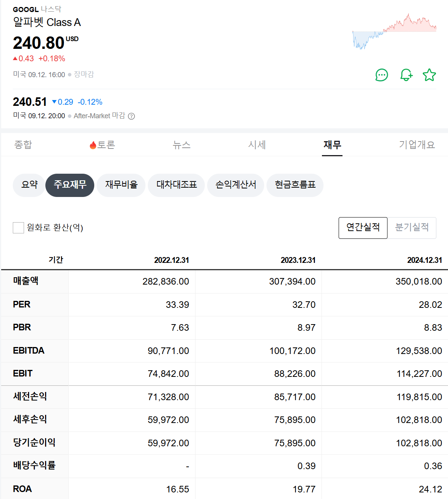
Task: Add GOOGL to favorites with star icon
Action: tap(429, 75)
